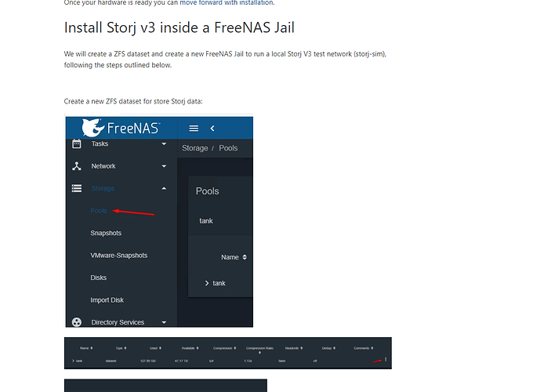Open the VMware-Snapshots menu entry

(119, 256)
